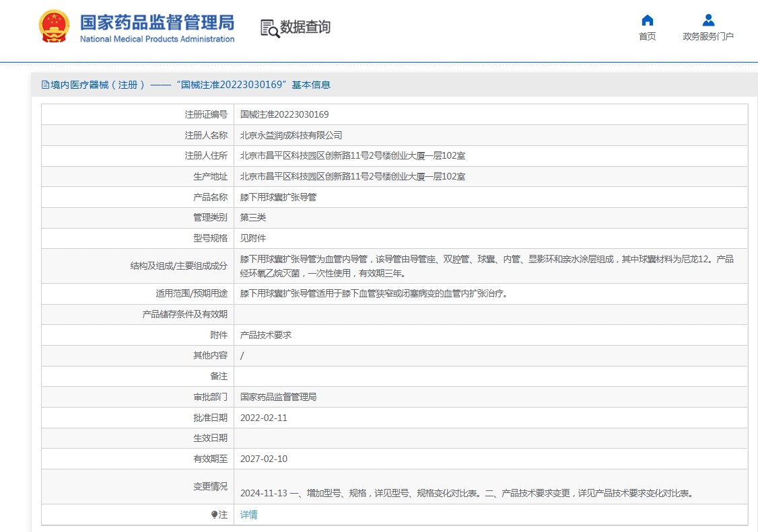This screenshot has height=532, width=758.
Task: Click the document icon before 境内医疗器械
Action: [45, 85]
